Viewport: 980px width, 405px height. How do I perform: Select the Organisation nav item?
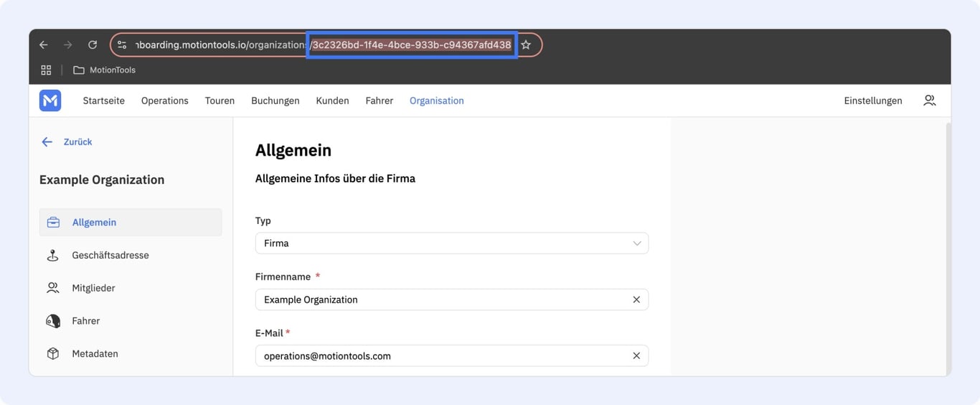click(437, 101)
